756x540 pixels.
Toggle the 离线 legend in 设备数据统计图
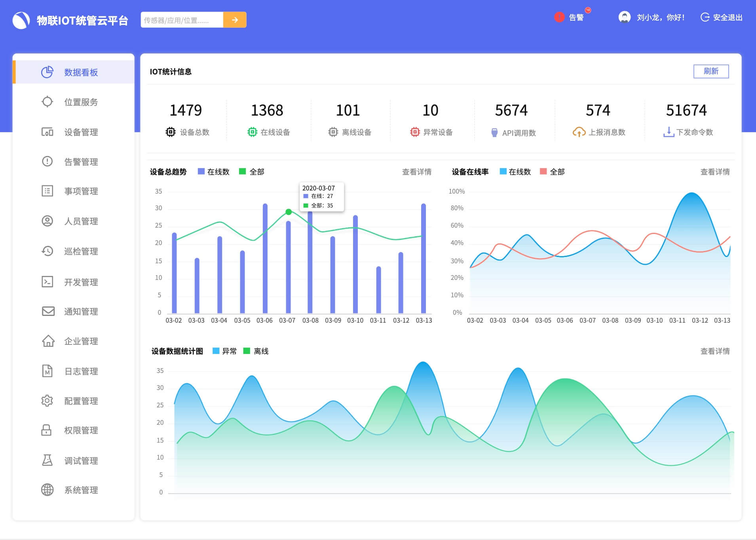255,351
